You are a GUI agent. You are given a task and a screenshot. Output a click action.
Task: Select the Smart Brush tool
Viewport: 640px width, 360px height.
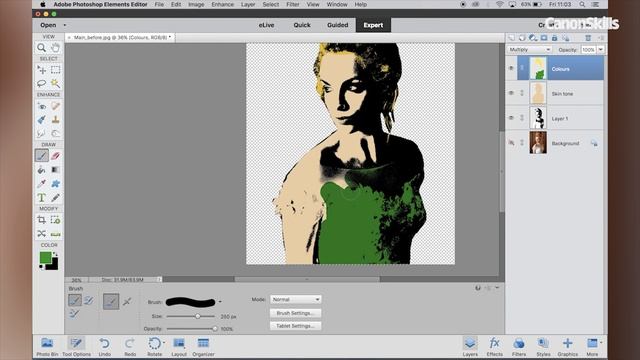(x=41, y=120)
